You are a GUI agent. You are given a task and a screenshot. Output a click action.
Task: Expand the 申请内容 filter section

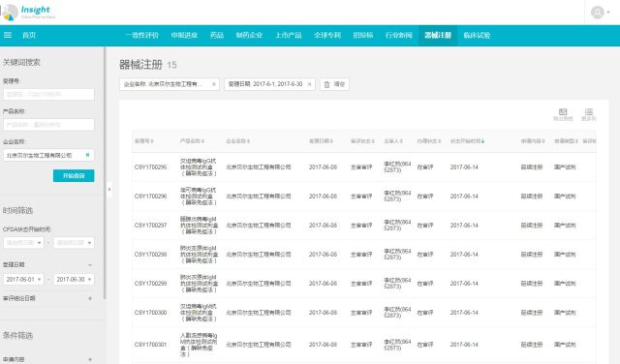90,359
